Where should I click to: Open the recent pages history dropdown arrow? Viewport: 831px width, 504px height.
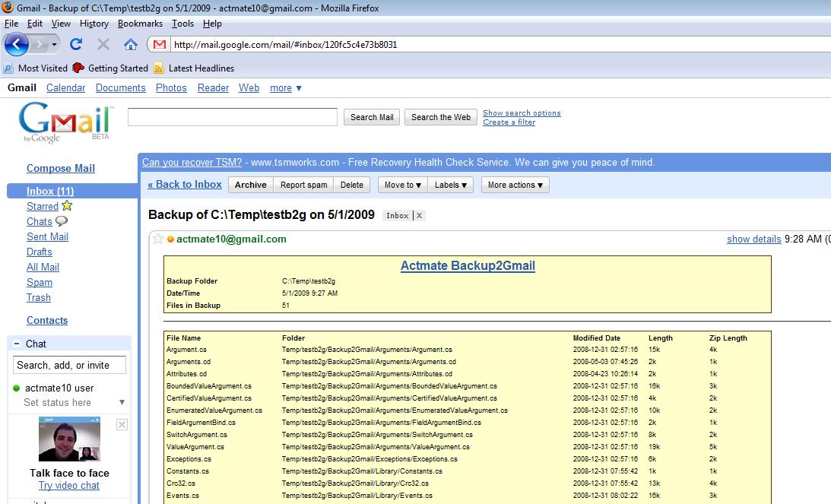[54, 45]
